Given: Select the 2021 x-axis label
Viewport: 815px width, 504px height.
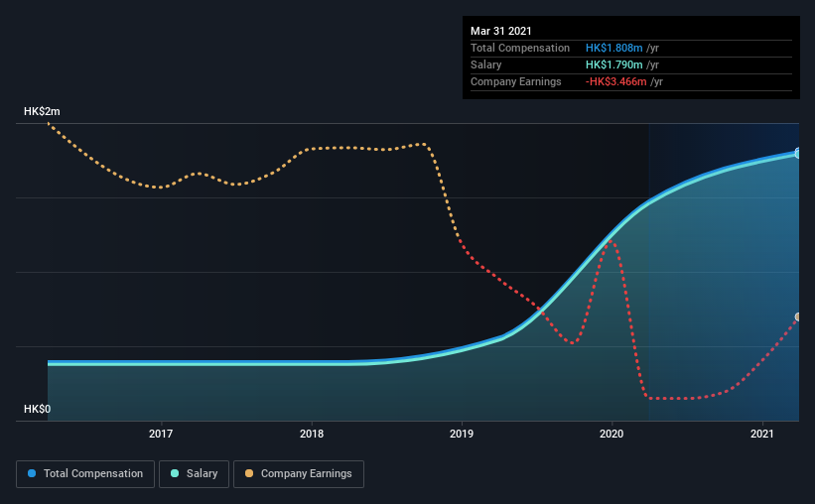Looking at the screenshot, I should [x=762, y=434].
